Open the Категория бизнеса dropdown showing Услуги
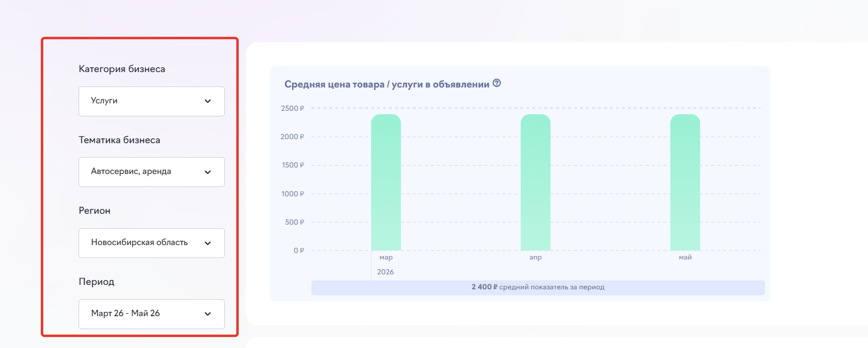Screen dimensions: 868x348 (152, 101)
